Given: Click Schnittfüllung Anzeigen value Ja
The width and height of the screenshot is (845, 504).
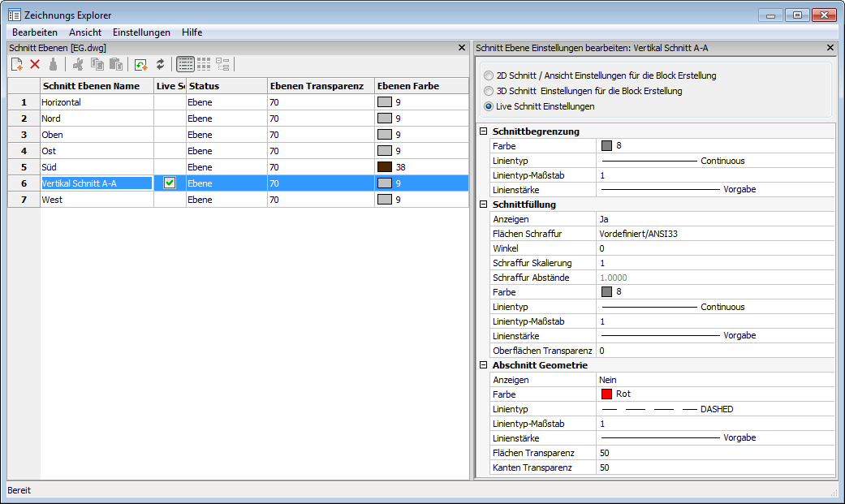Looking at the screenshot, I should (x=715, y=219).
